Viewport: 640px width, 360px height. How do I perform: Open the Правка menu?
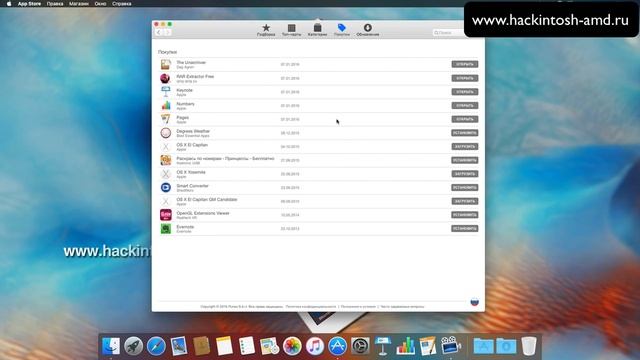[x=55, y=4]
